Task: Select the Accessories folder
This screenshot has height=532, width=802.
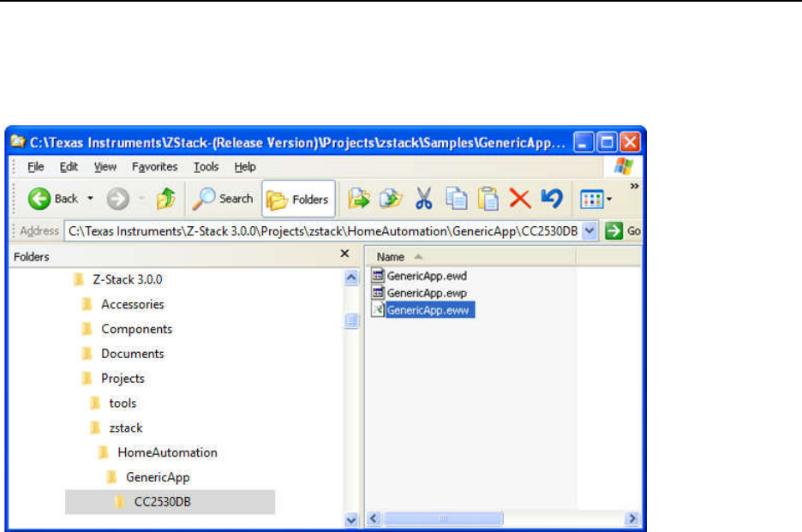Action: (x=123, y=304)
